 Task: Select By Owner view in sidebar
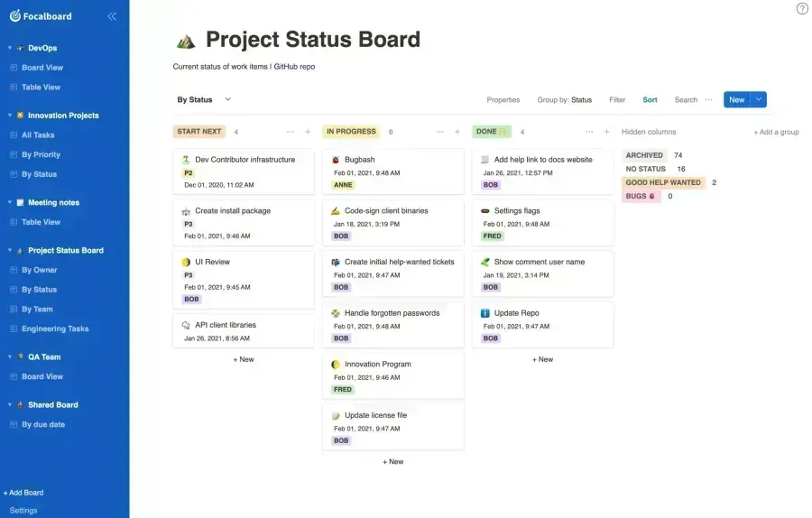pos(40,270)
